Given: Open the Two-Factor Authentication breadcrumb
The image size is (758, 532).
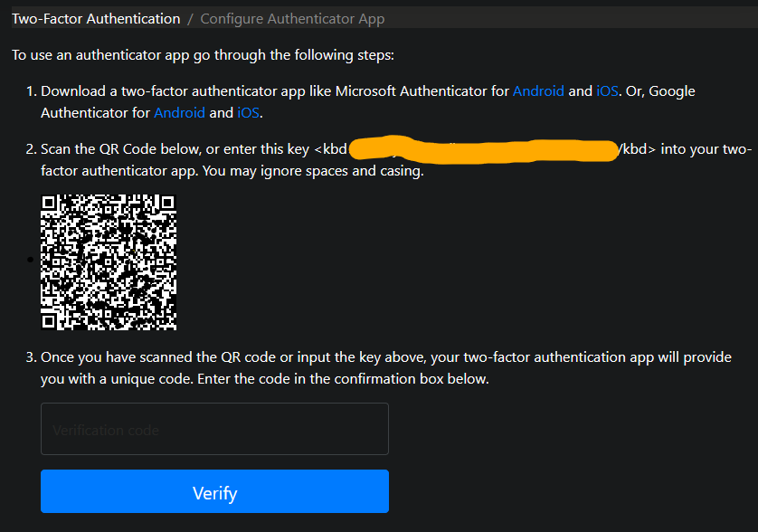Looking at the screenshot, I should tap(96, 19).
